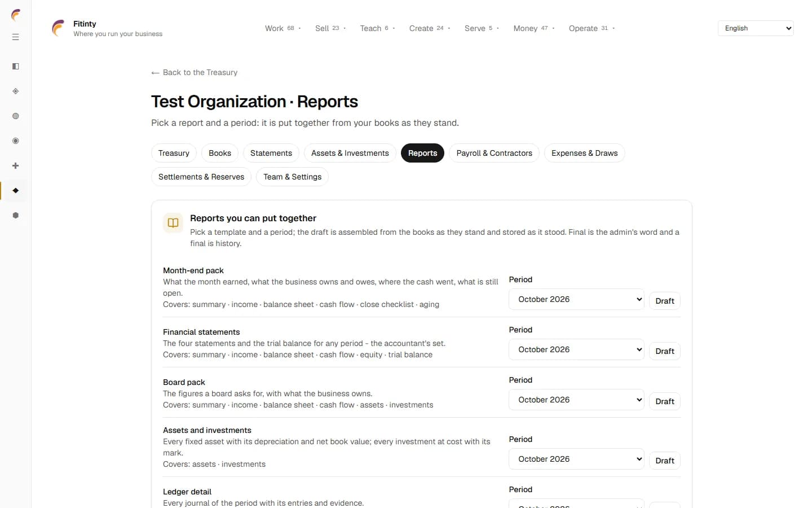This screenshot has height=508, width=812.
Task: Open the Financial statements period dropdown
Action: 576,349
